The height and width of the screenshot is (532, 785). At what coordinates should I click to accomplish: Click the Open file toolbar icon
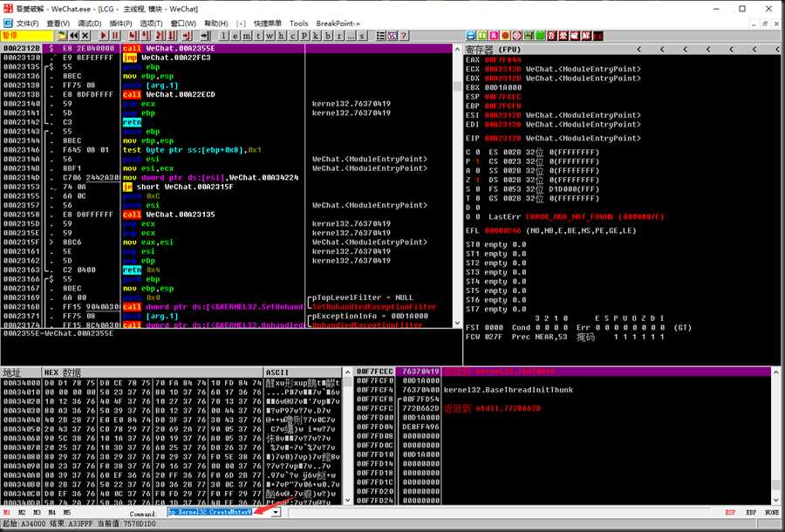[62, 36]
